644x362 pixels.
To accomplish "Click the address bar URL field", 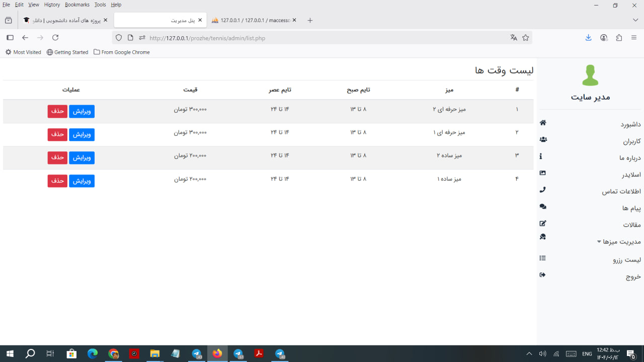I will 322,38.
